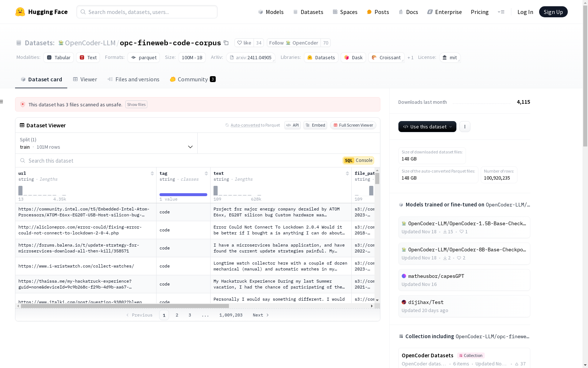Image resolution: width=588 pixels, height=368 pixels.
Task: Click the Datasets library tag
Action: click(321, 57)
